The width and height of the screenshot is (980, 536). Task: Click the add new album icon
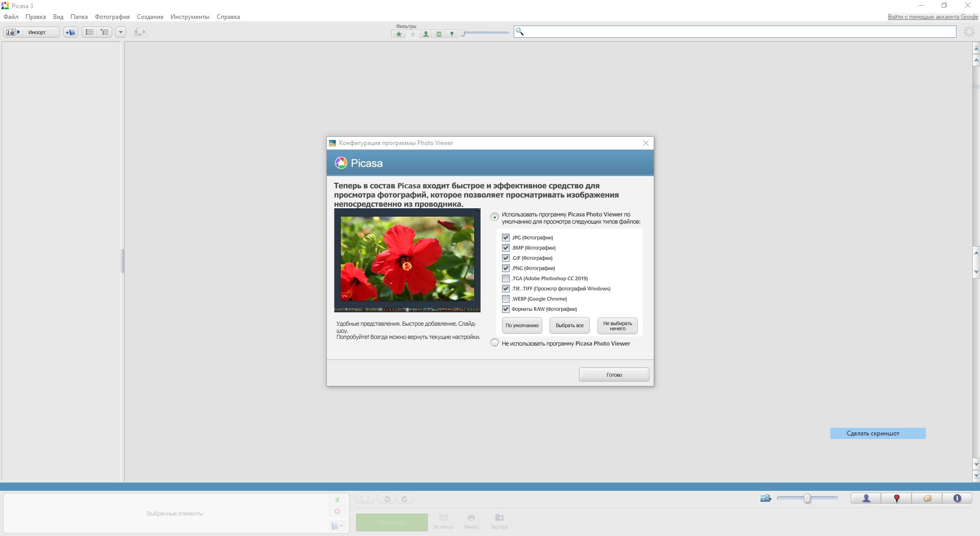pyautogui.click(x=70, y=32)
